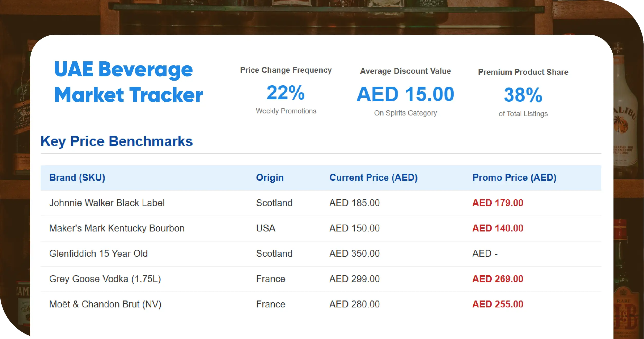
Task: Select the Maker's Mark Kentucky Bourbon row
Action: 117,228
